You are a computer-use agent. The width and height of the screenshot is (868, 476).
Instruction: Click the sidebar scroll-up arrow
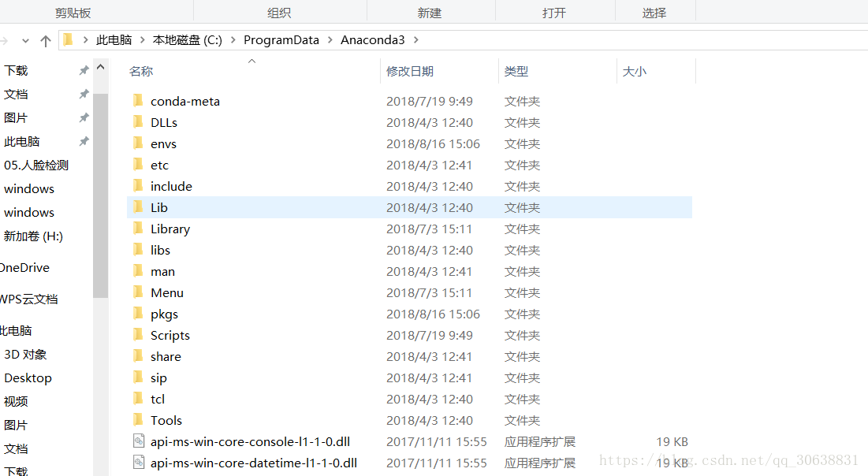click(100, 68)
